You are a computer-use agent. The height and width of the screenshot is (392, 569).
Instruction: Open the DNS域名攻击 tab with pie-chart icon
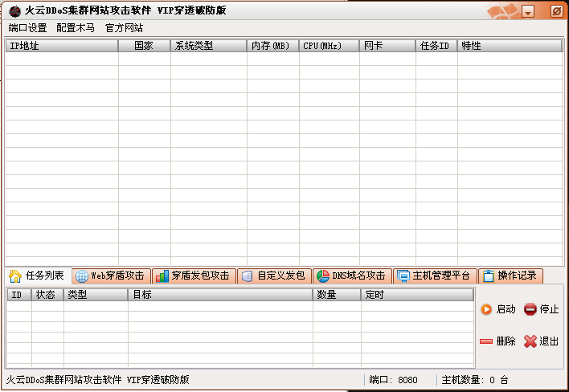[x=352, y=276]
